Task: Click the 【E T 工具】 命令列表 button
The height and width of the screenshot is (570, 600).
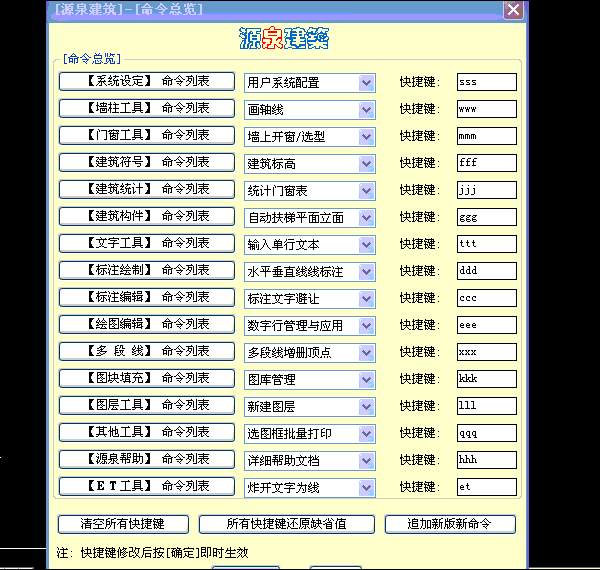Action: 147,486
